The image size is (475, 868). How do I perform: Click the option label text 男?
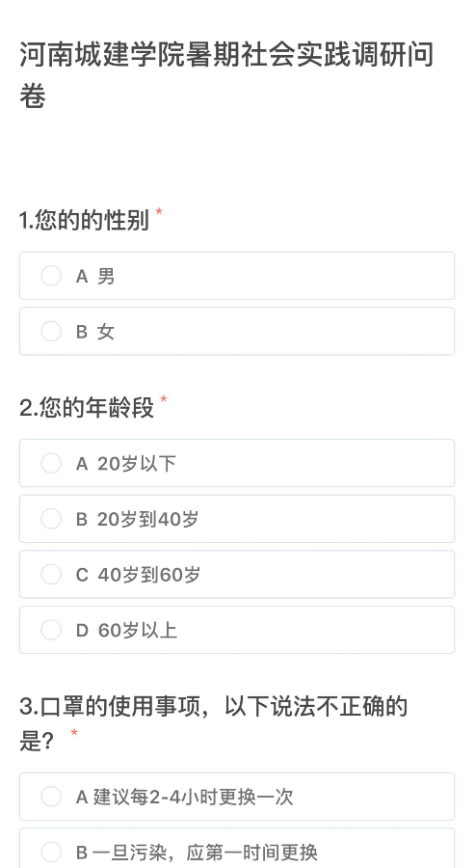(x=106, y=276)
